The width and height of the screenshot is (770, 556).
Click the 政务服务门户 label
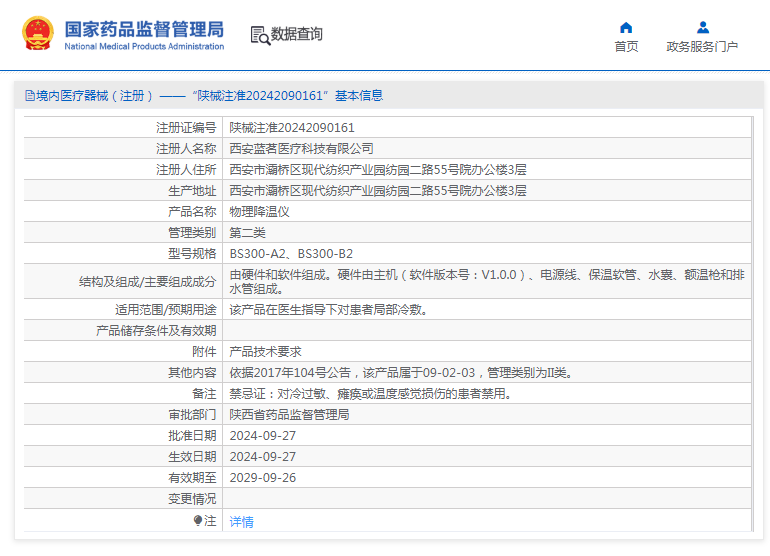702,47
